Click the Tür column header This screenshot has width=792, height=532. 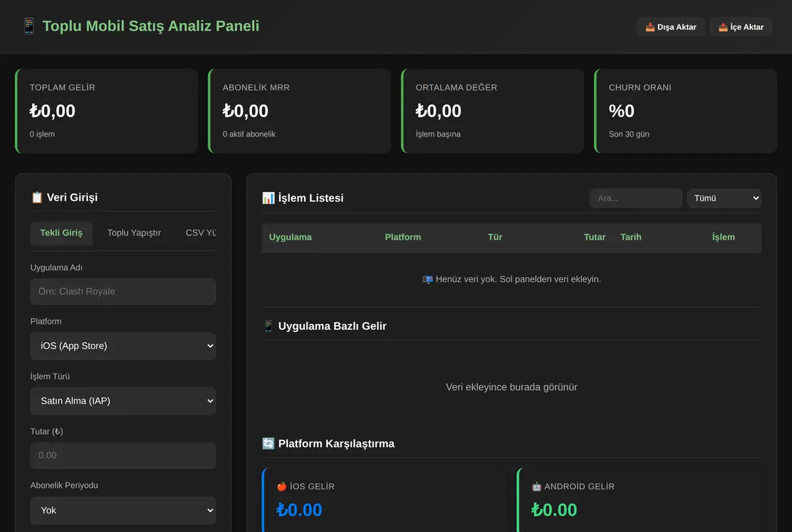click(x=495, y=237)
